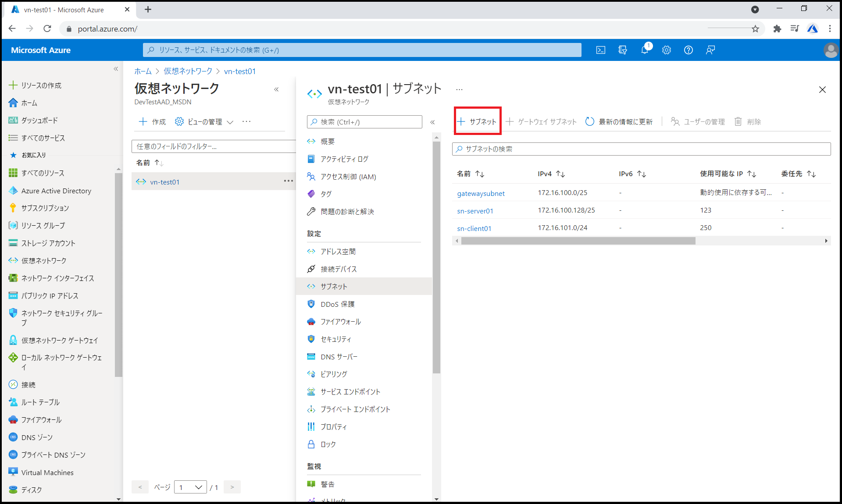The height and width of the screenshot is (504, 842).
Task: Select ピアリング in the resource menu
Action: click(x=333, y=374)
